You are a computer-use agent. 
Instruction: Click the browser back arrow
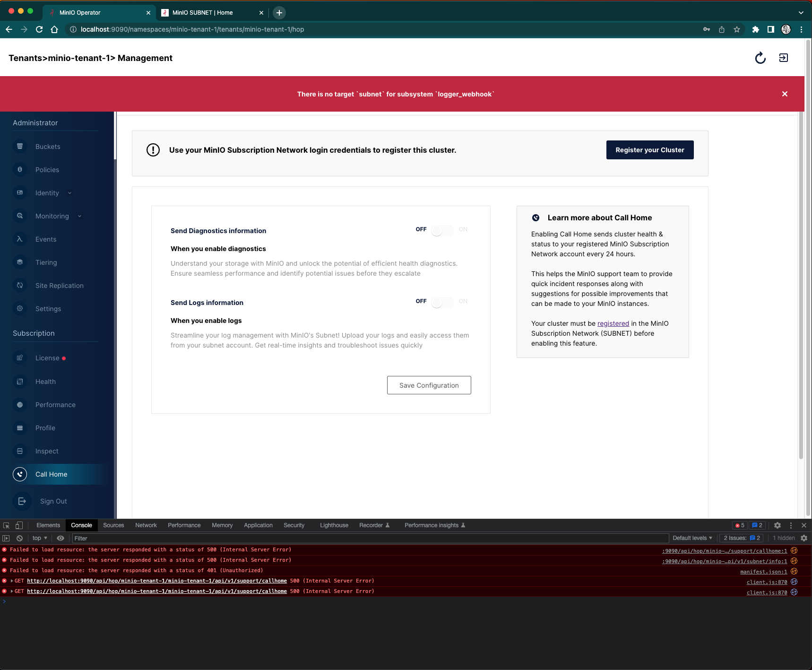9,29
